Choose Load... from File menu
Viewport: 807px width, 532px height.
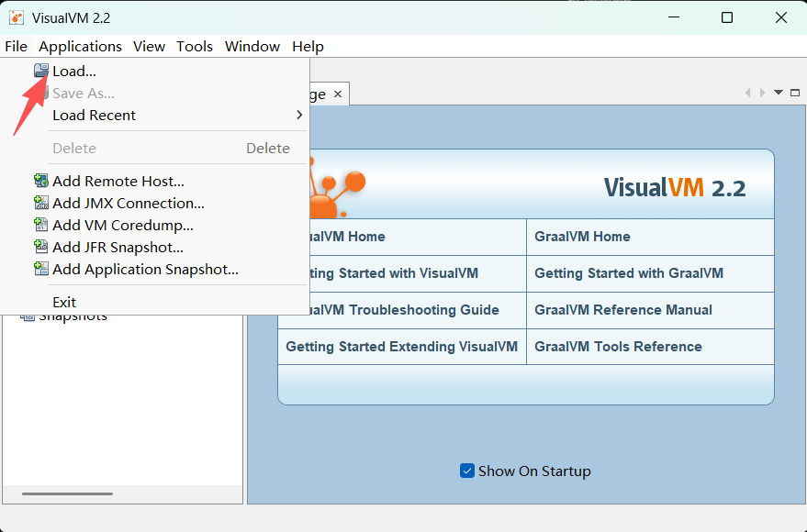(74, 71)
